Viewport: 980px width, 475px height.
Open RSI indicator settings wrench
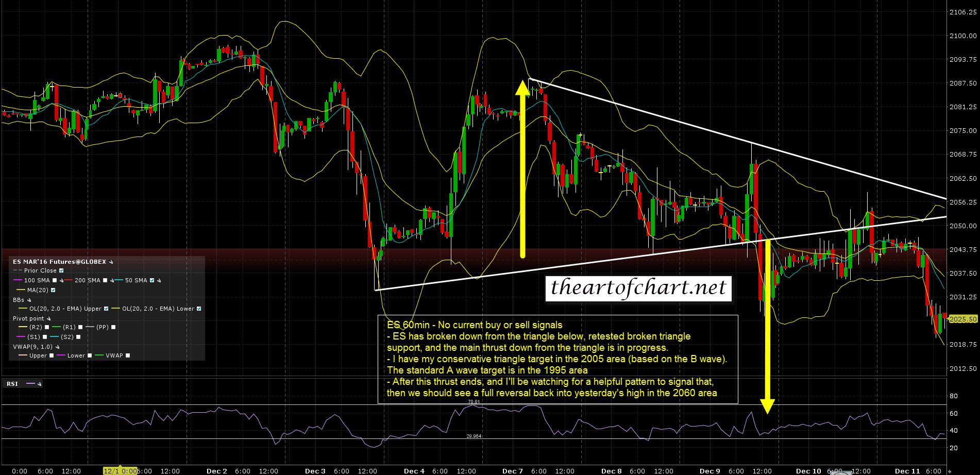(39, 384)
